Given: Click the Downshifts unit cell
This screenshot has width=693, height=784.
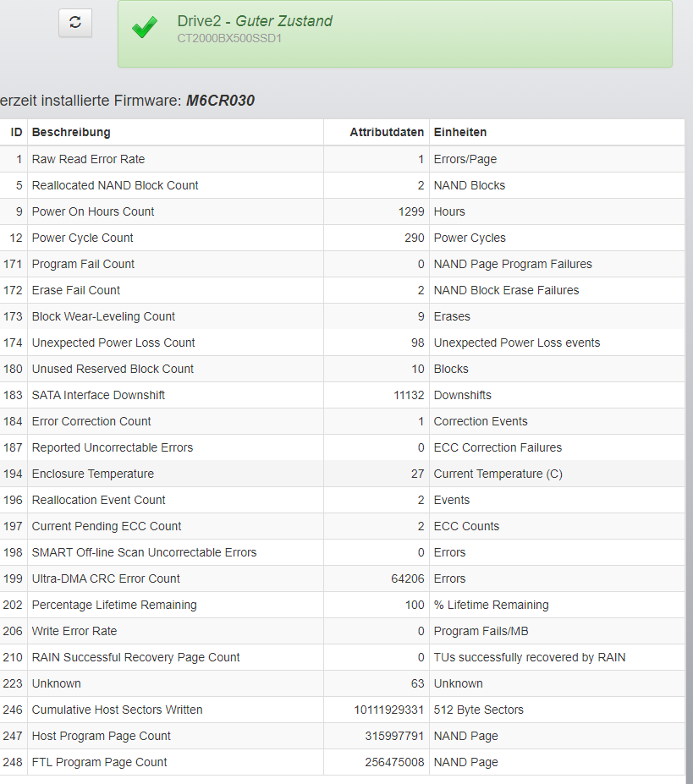Looking at the screenshot, I should point(462,396).
